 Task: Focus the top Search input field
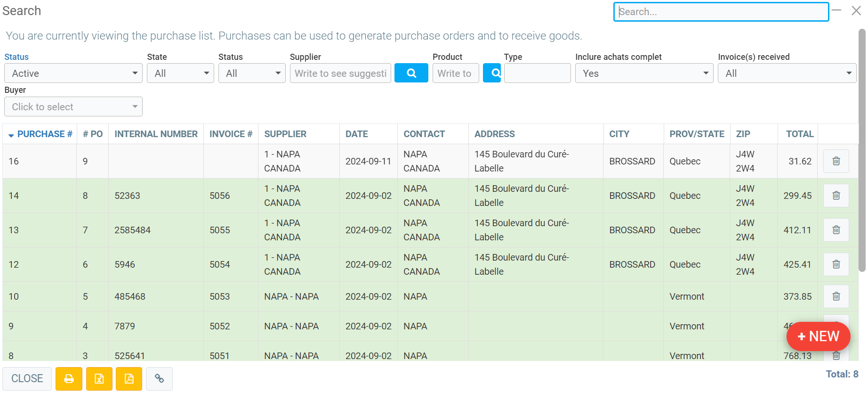[721, 12]
